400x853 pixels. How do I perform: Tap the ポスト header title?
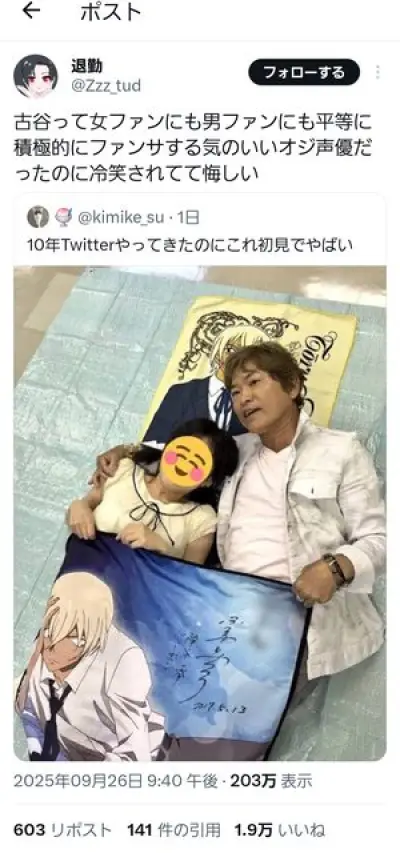tap(111, 12)
